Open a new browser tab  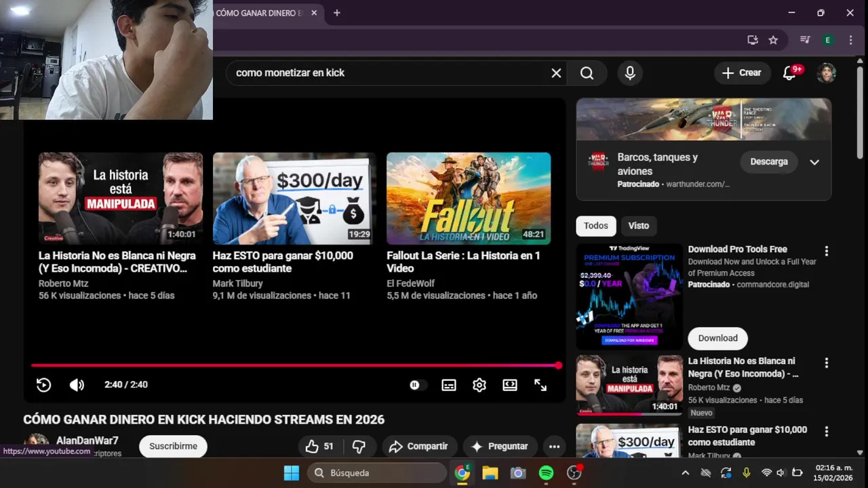[337, 13]
